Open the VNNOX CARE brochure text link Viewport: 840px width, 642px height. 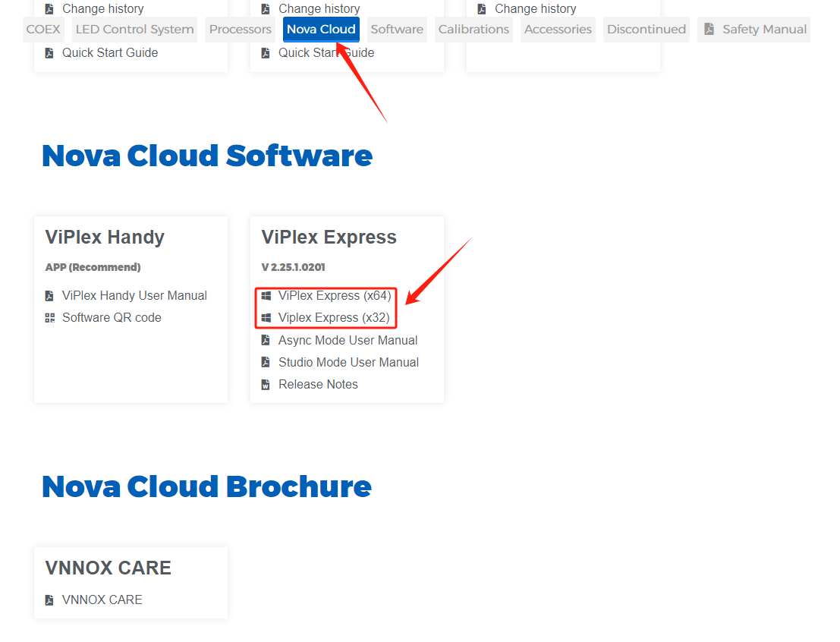[102, 600]
